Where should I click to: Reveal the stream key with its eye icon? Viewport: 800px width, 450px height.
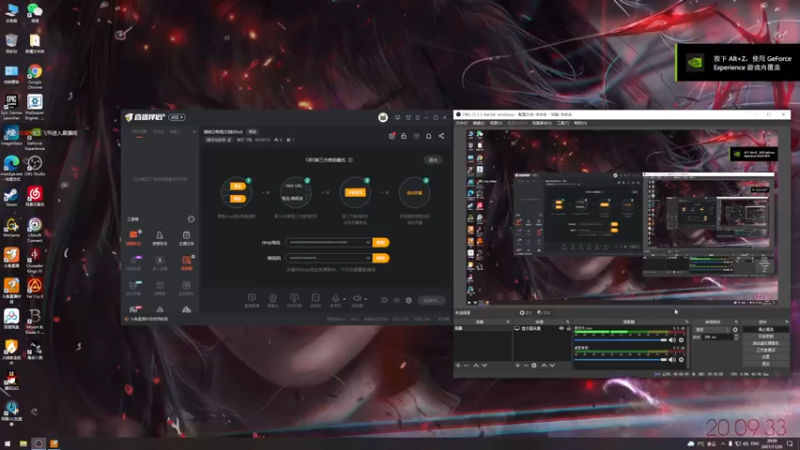click(368, 258)
